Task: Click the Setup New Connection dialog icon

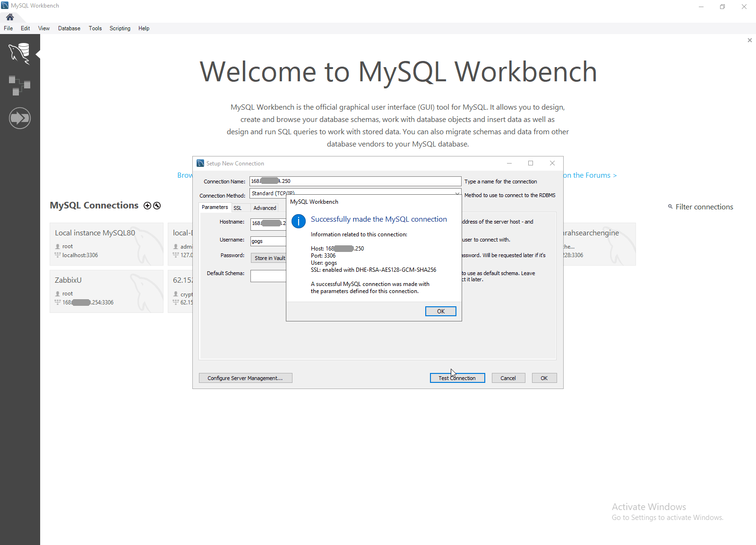Action: pyautogui.click(x=200, y=163)
